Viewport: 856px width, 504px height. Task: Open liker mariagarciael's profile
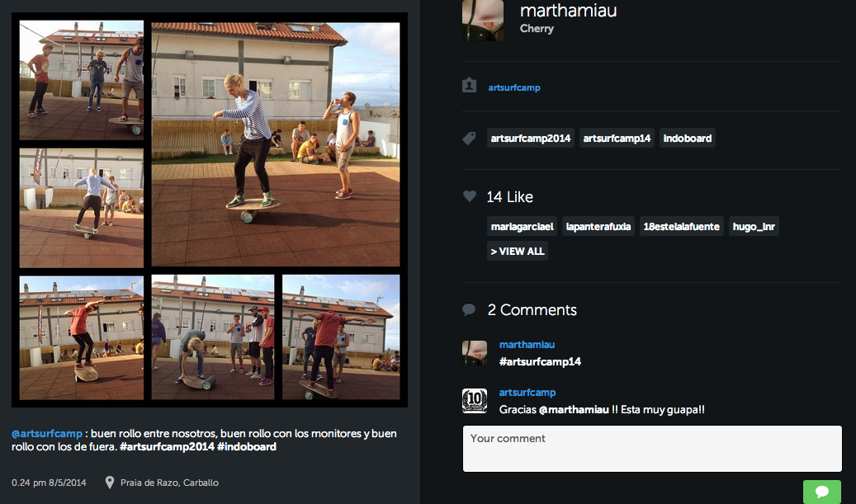522,226
